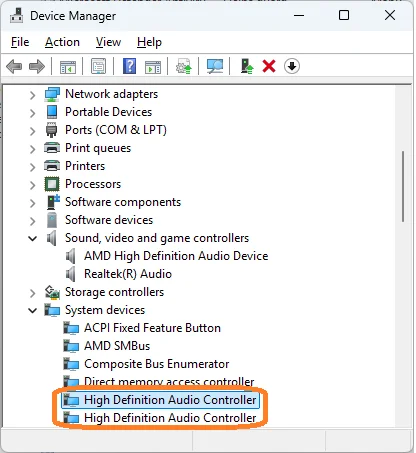This screenshot has height=453, width=416.
Task: Expand the Processors node
Action: pos(32,185)
